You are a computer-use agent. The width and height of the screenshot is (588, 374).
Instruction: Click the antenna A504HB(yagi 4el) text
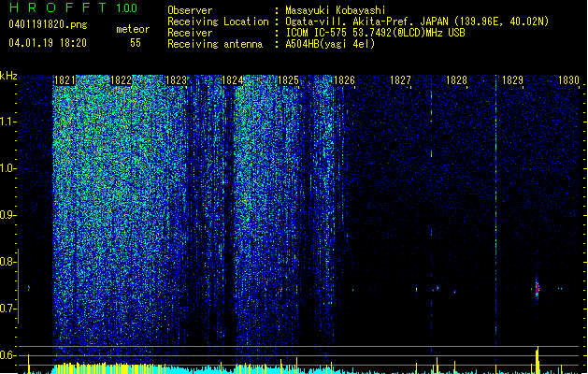(330, 44)
